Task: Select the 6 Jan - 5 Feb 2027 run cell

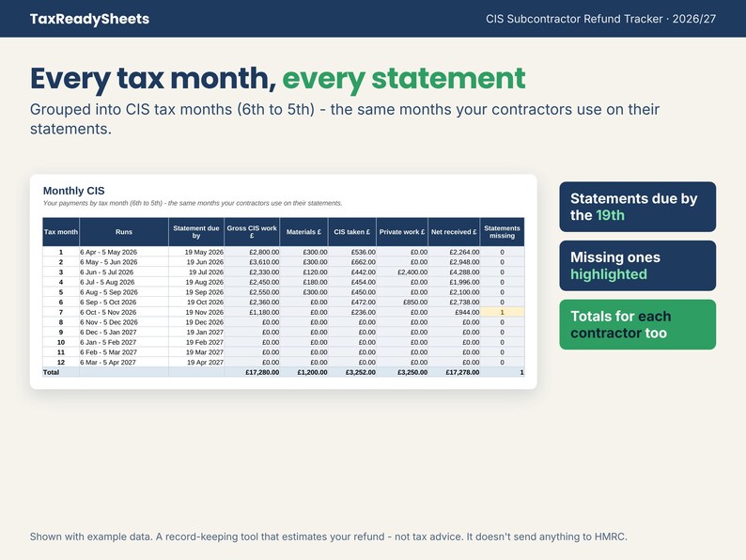Action: (x=124, y=342)
